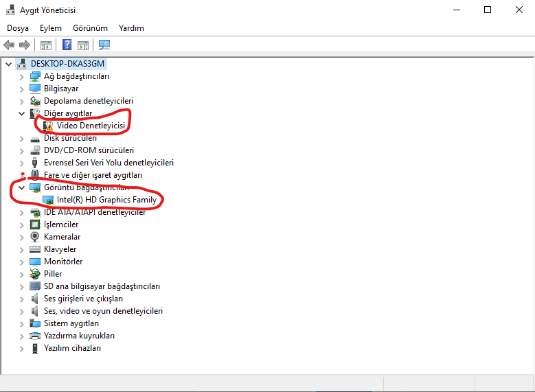Viewport: 535px width, 392px height.
Task: Collapse the Görüntü bağdaştırıcıları category
Action: pos(21,187)
